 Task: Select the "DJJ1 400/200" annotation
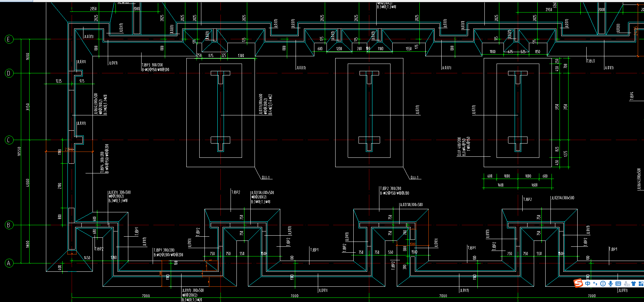coord(459,147)
